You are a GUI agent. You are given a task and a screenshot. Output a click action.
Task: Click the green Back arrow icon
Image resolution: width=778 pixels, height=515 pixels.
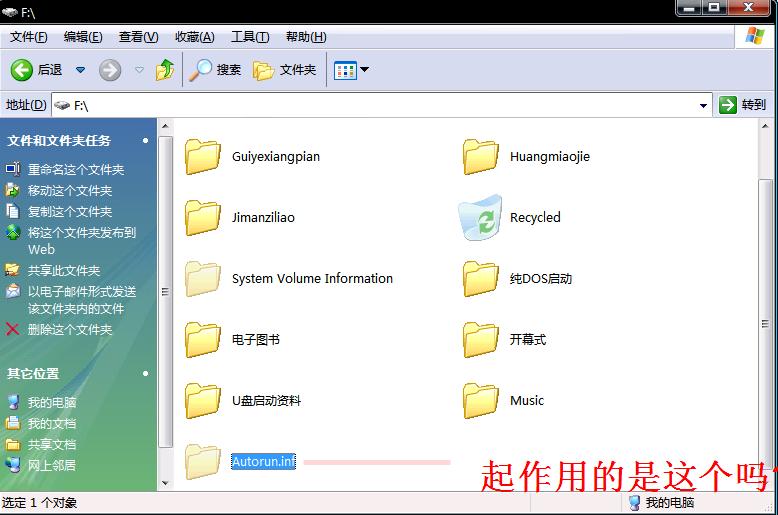click(21, 70)
